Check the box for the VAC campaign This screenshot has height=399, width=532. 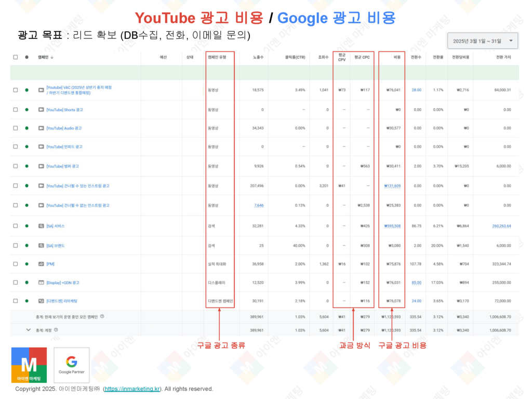(x=16, y=90)
